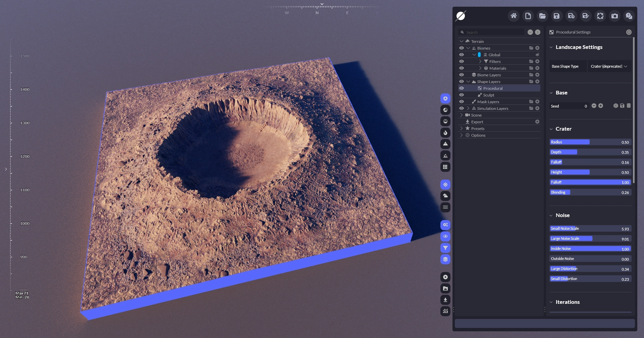The image size is (644, 338).
Task: Randomize the seed with the dice icon
Action: (615, 106)
